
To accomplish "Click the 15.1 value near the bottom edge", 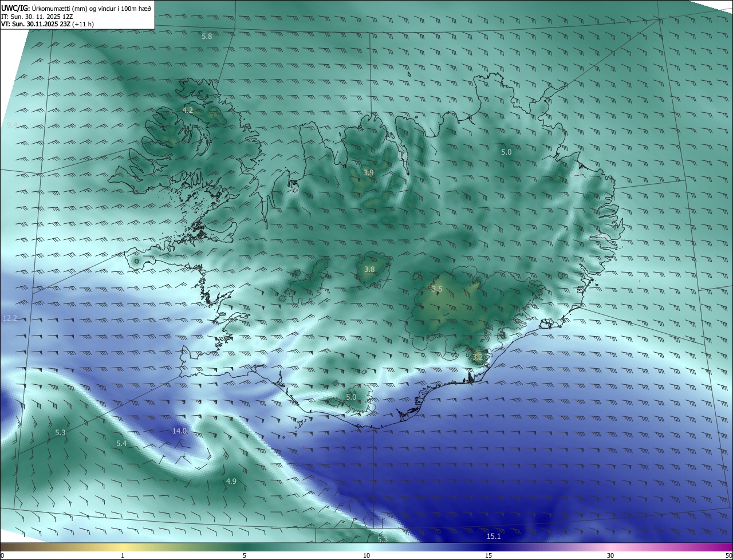I will [494, 536].
